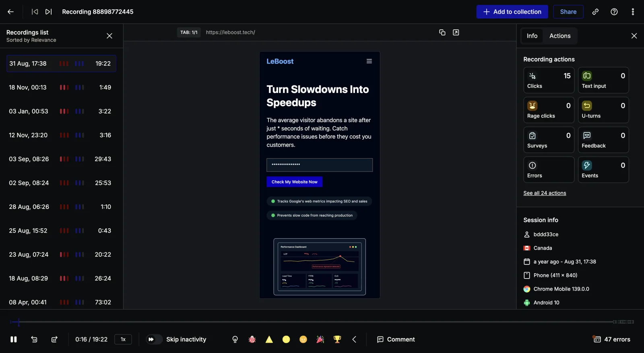The width and height of the screenshot is (644, 353).
Task: Select the U-turns action card
Action: click(603, 110)
